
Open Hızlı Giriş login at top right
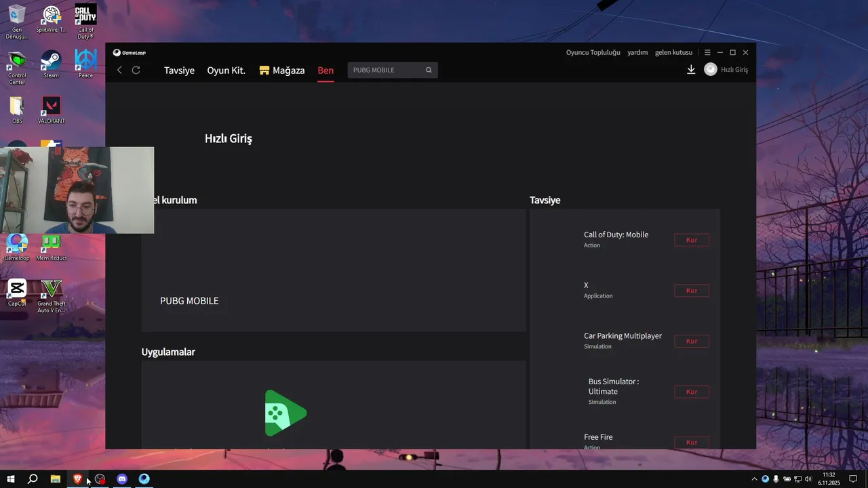734,70
